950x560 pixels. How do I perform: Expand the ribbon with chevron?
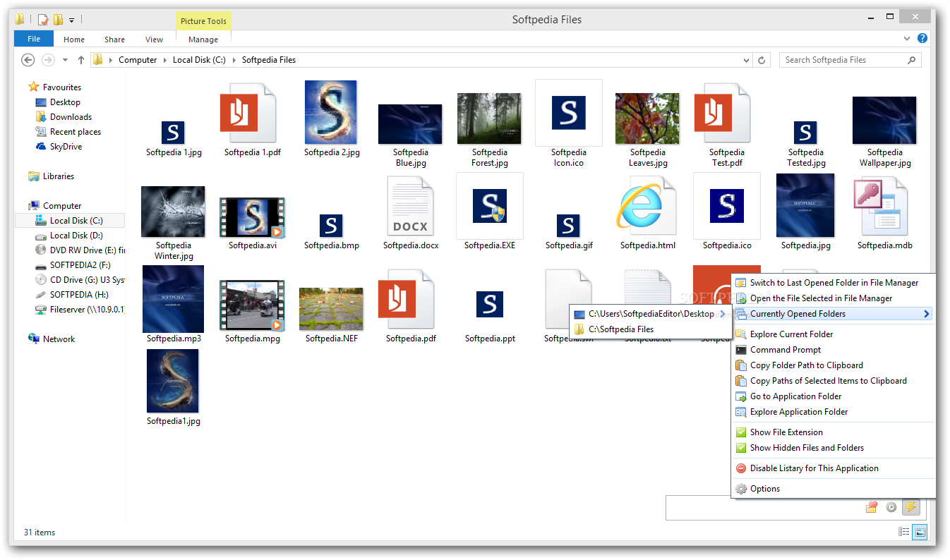tap(907, 38)
